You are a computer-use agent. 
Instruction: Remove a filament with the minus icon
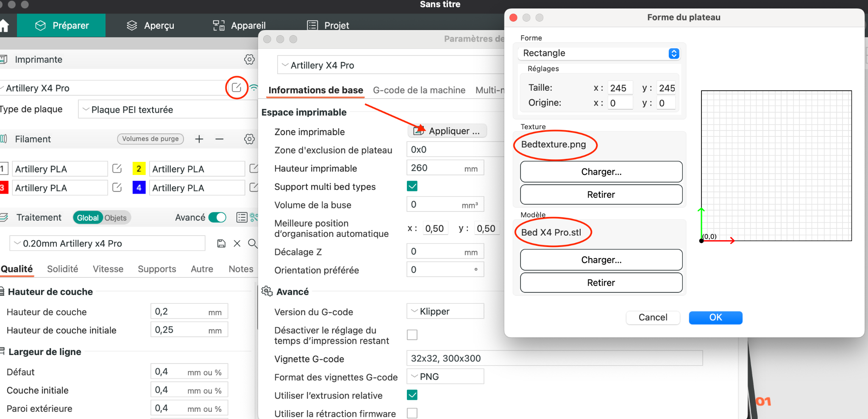219,139
